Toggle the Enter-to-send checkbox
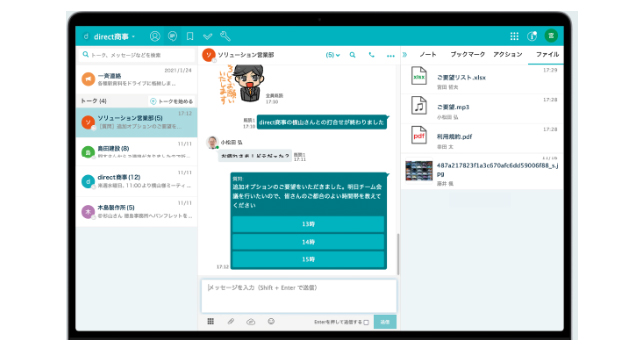 tap(366, 322)
